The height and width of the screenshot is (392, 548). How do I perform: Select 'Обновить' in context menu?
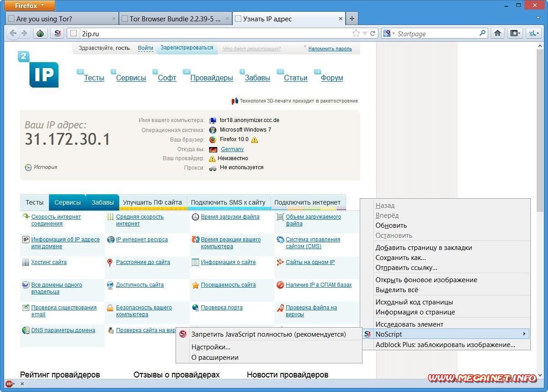[x=391, y=225]
